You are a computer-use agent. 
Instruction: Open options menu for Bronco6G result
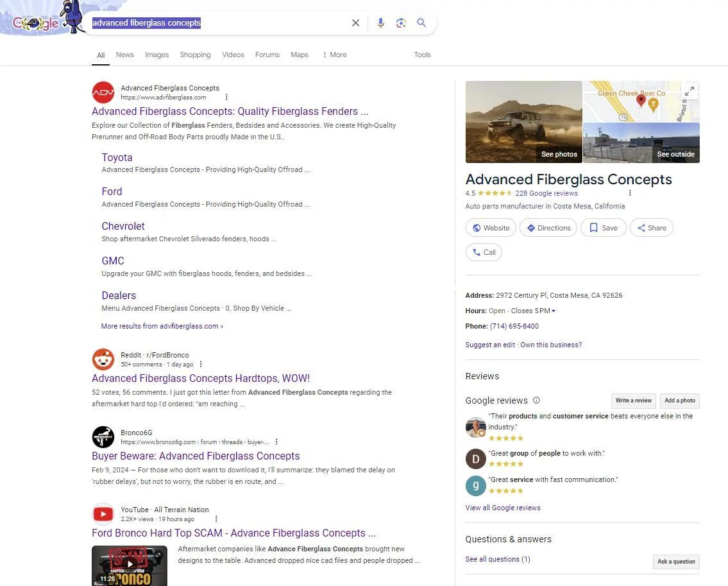[x=276, y=442]
